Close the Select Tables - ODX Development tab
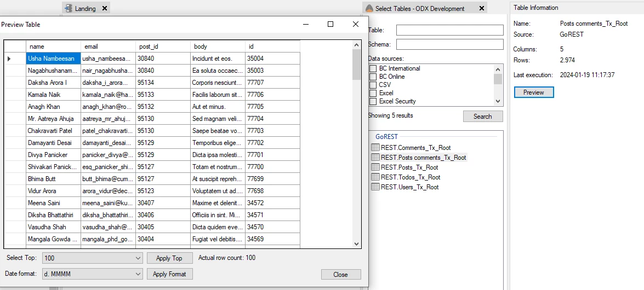 click(x=482, y=8)
